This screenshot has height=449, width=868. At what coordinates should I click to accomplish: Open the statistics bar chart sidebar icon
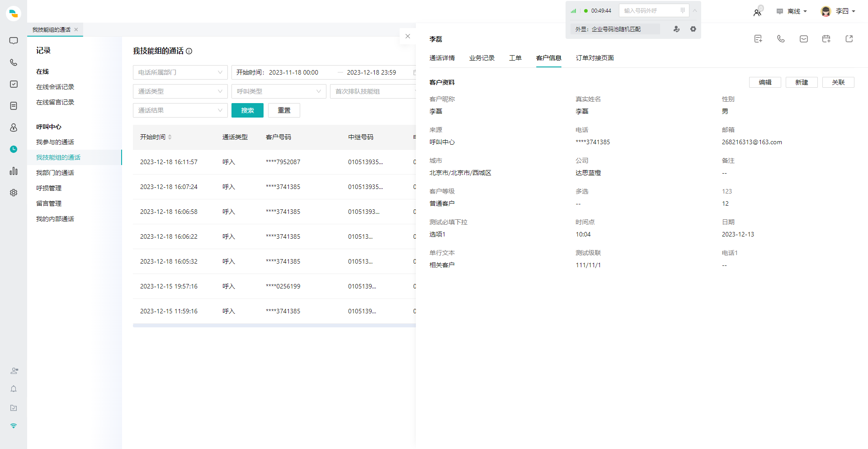[x=14, y=171]
